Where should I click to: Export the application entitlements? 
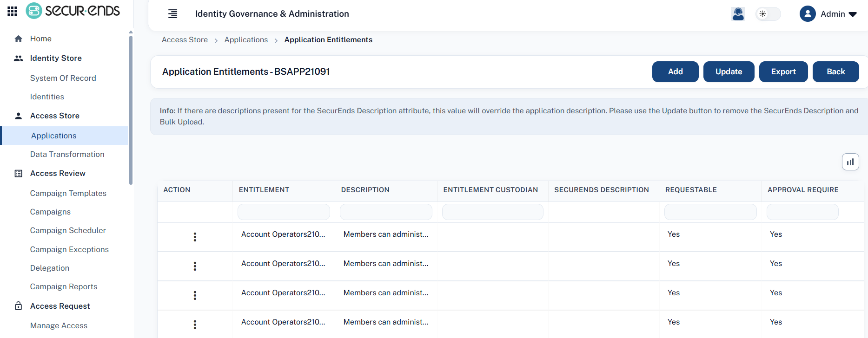[x=783, y=71]
